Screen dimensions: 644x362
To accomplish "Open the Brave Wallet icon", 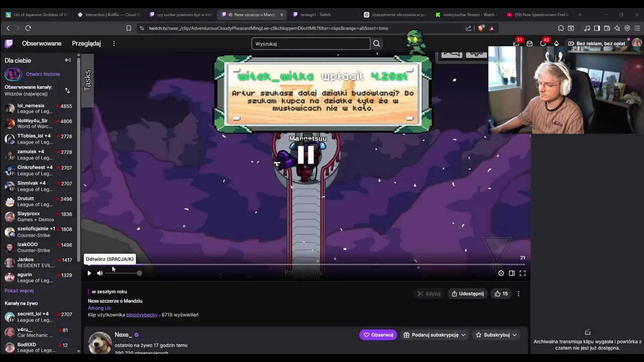I will (607, 28).
